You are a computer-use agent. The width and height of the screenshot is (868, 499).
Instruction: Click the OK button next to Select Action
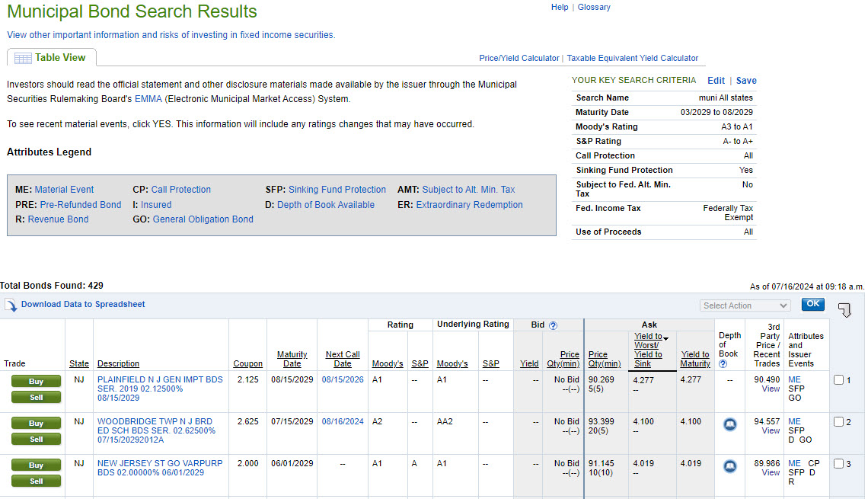813,304
